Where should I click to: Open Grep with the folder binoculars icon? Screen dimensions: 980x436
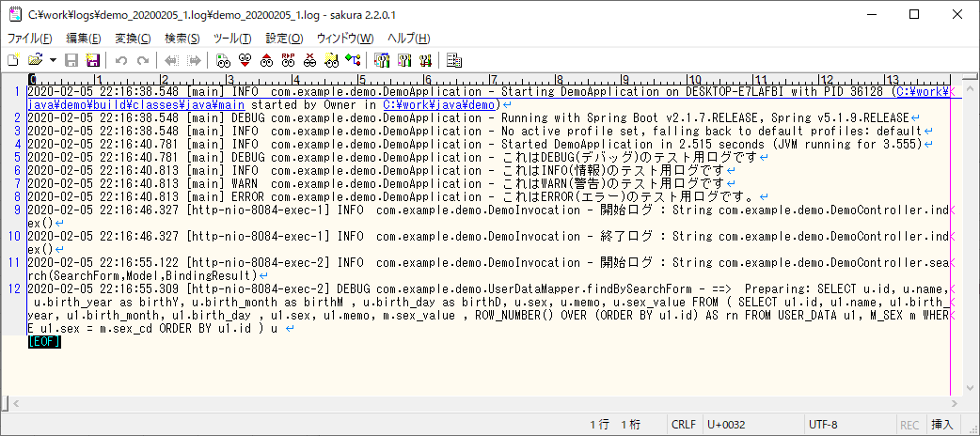(332, 60)
